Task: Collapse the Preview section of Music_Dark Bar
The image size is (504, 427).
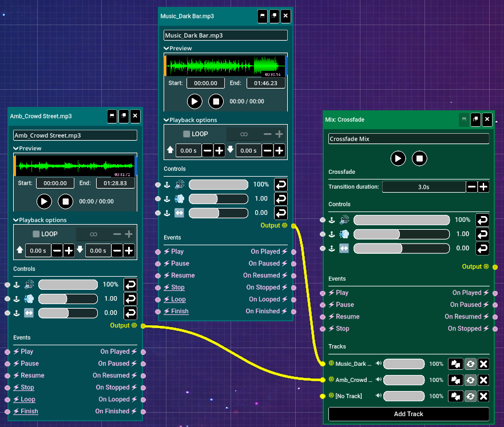Action: [x=166, y=49]
